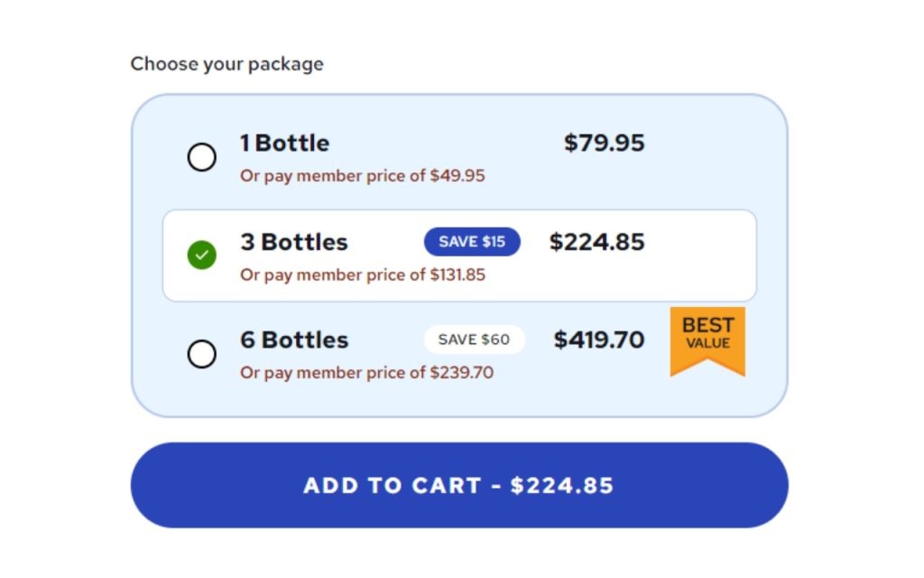Open member price of $239.70 offer
The width and height of the screenshot is (924, 578).
366,373
